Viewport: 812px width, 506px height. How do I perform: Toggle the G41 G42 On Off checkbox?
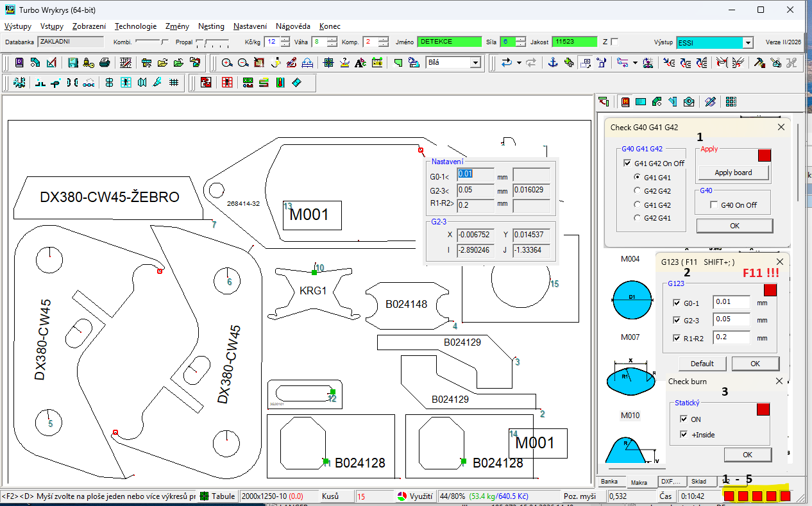click(627, 164)
